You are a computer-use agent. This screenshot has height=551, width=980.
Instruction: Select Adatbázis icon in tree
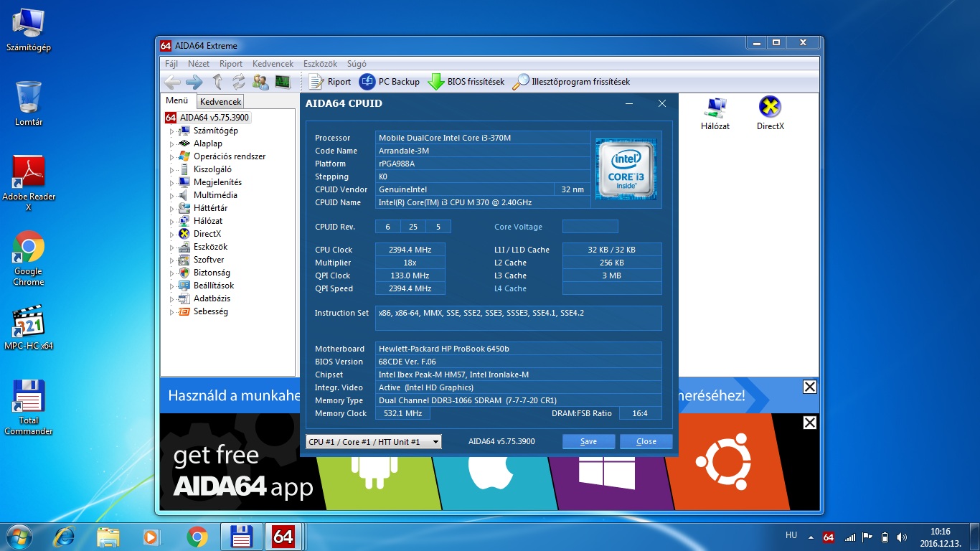(184, 298)
